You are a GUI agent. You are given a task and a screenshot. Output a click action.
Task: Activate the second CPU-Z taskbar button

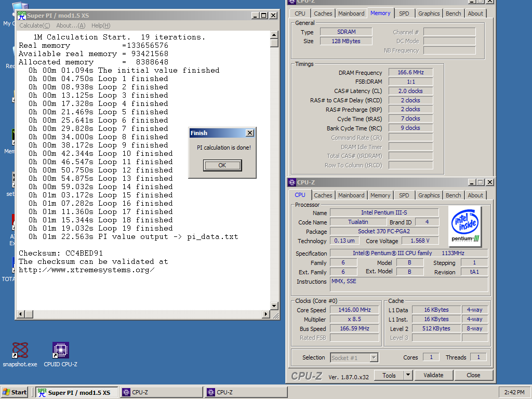(246, 392)
